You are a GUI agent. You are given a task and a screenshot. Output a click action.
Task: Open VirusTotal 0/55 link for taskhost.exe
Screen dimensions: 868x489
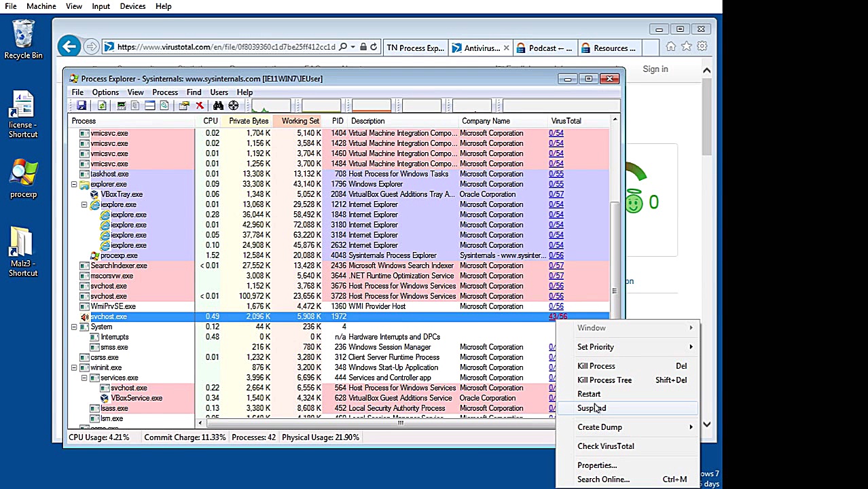click(556, 174)
